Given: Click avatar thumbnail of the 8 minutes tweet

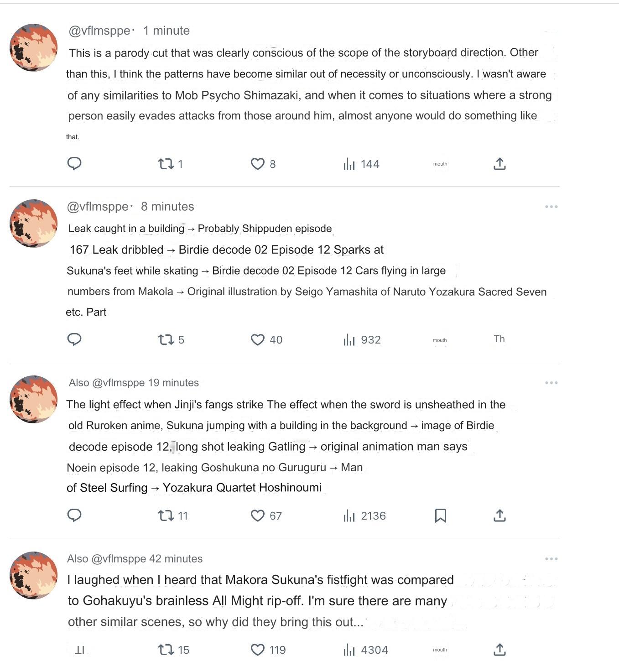Looking at the screenshot, I should click(34, 224).
